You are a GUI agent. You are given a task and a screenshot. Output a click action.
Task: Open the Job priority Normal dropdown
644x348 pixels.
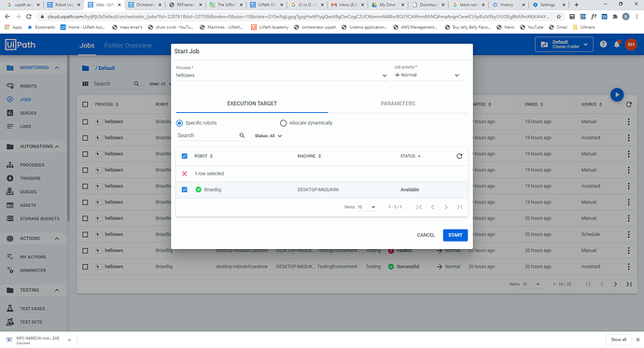427,75
